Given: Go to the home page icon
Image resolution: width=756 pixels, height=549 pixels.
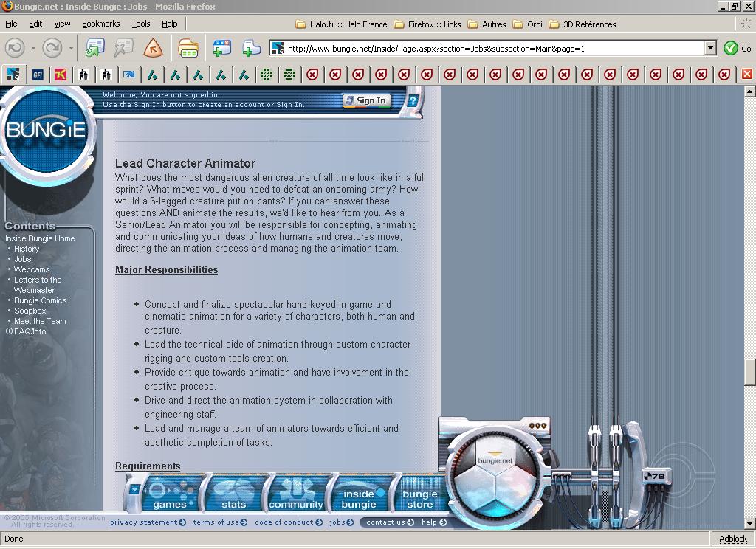Looking at the screenshot, I should (153, 48).
